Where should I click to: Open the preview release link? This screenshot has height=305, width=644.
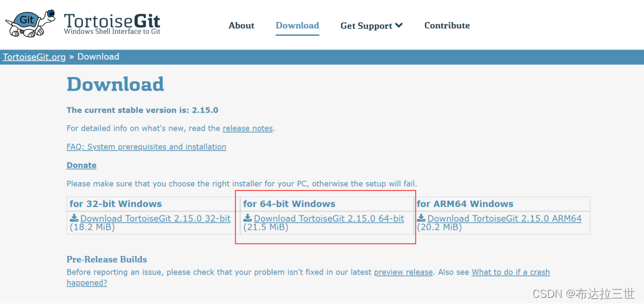pos(403,272)
